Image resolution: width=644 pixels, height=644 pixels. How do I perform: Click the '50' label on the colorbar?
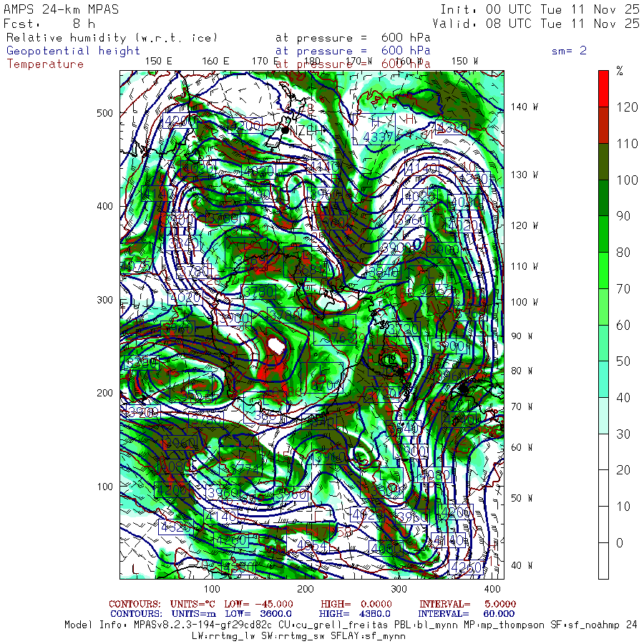tap(623, 361)
